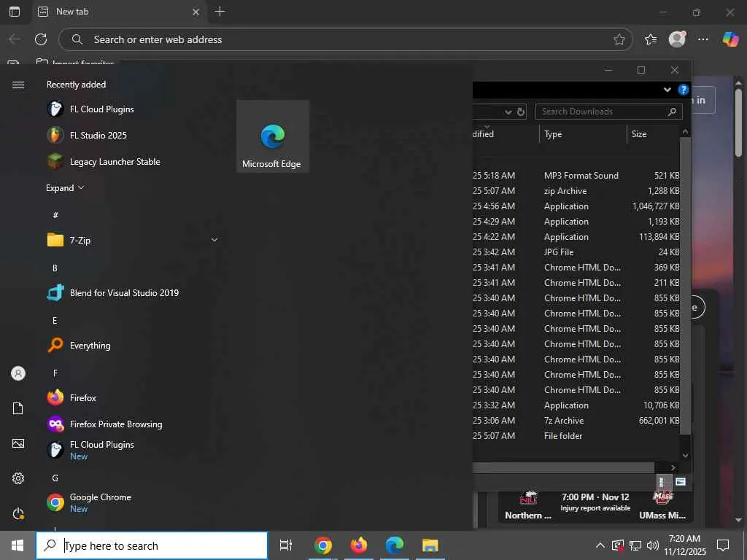747x560 pixels.
Task: Open Task View on the taskbar
Action: pos(286,545)
